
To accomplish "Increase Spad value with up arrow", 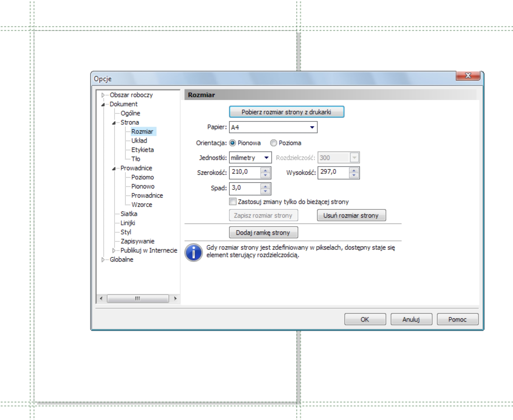I will (x=265, y=186).
